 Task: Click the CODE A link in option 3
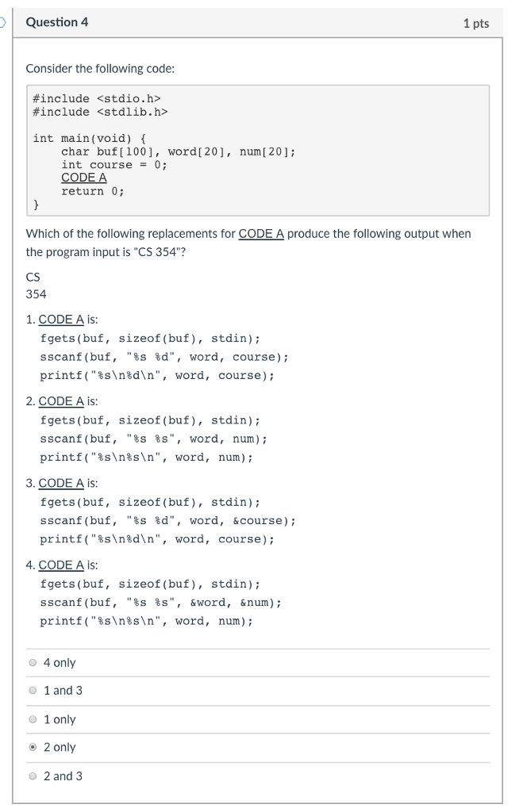(60, 483)
